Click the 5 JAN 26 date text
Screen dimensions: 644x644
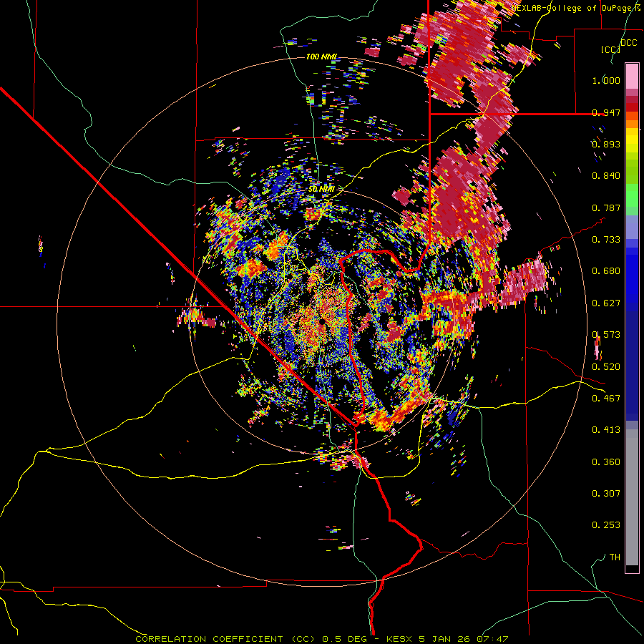point(445,639)
